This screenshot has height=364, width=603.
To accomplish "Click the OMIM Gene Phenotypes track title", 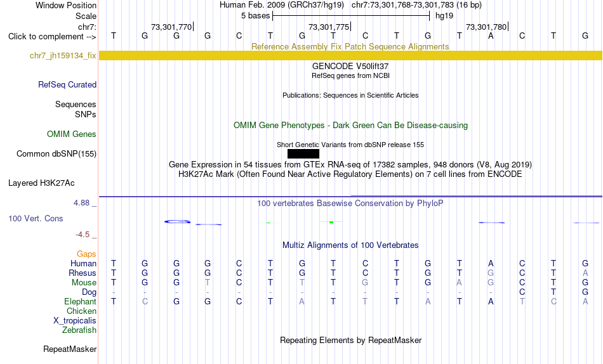I will [x=350, y=126].
